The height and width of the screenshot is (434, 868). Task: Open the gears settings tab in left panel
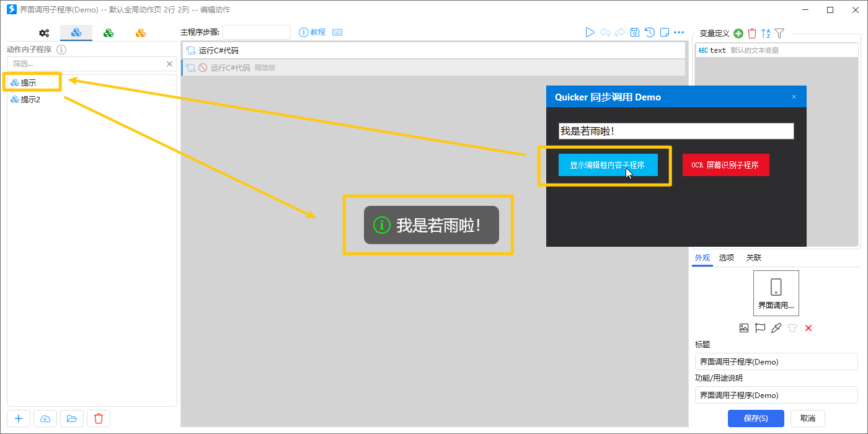pos(44,33)
